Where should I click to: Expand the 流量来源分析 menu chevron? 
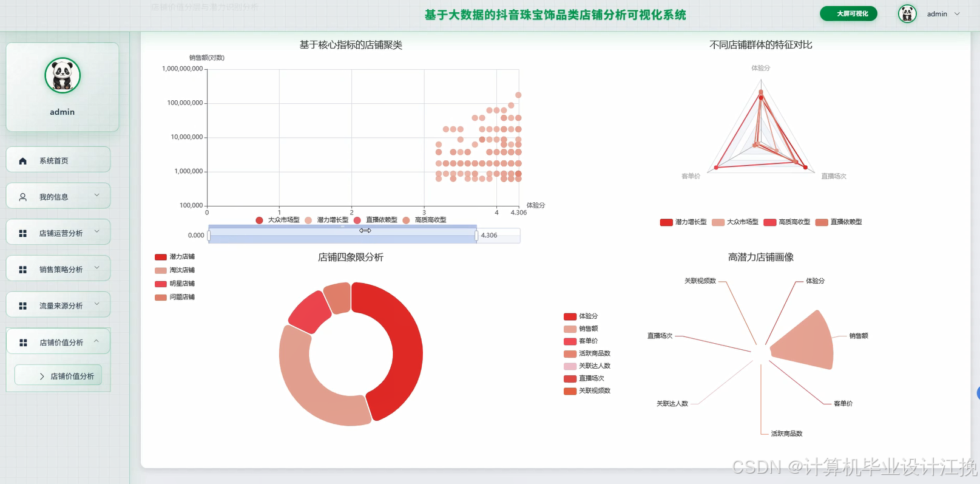click(97, 304)
